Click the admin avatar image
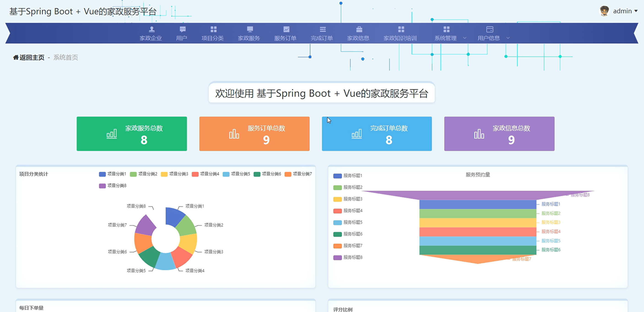The width and height of the screenshot is (644, 312). (604, 11)
